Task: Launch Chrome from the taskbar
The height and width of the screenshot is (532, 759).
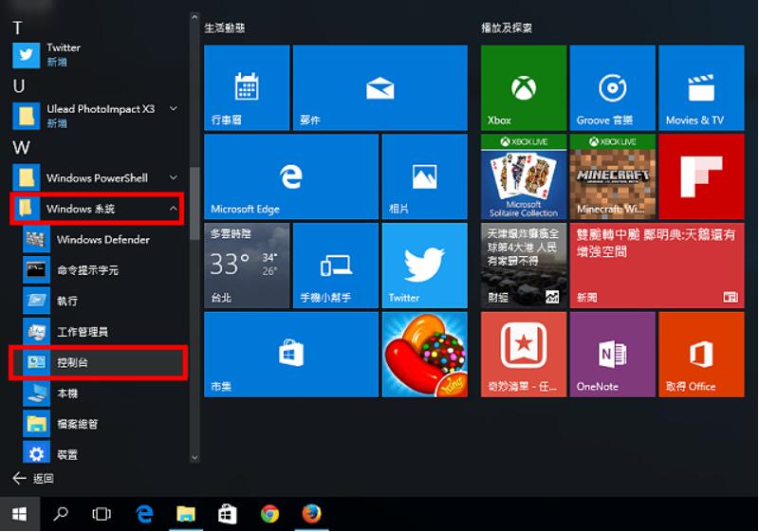Action: tap(269, 514)
